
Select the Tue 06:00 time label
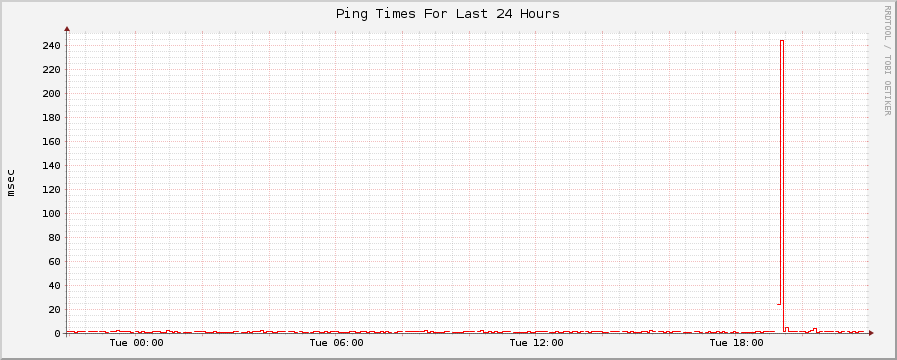tap(336, 343)
